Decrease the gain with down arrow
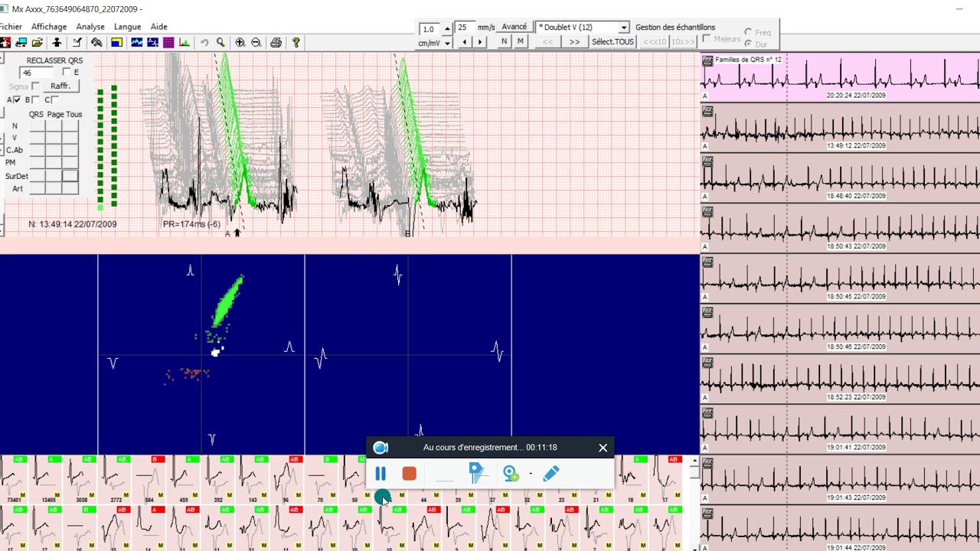Viewport: 980px width, 551px height. [447, 42]
